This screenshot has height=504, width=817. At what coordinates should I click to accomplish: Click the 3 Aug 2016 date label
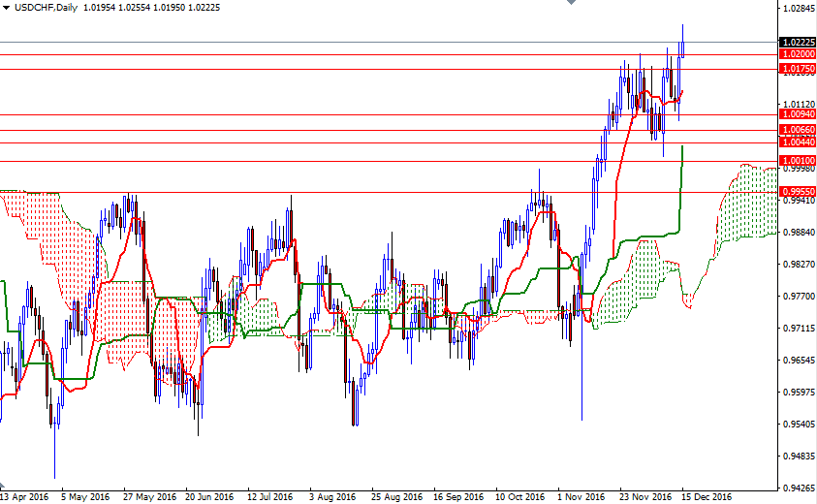(x=332, y=496)
